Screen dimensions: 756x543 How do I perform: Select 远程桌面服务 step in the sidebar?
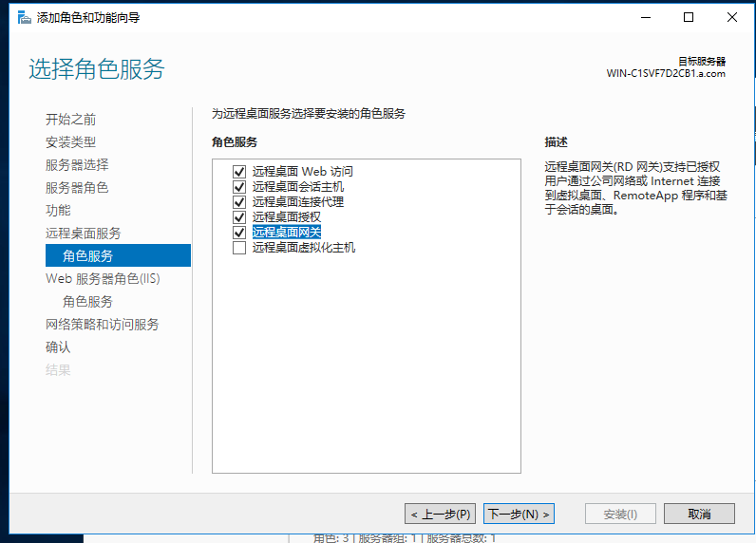pos(83,234)
